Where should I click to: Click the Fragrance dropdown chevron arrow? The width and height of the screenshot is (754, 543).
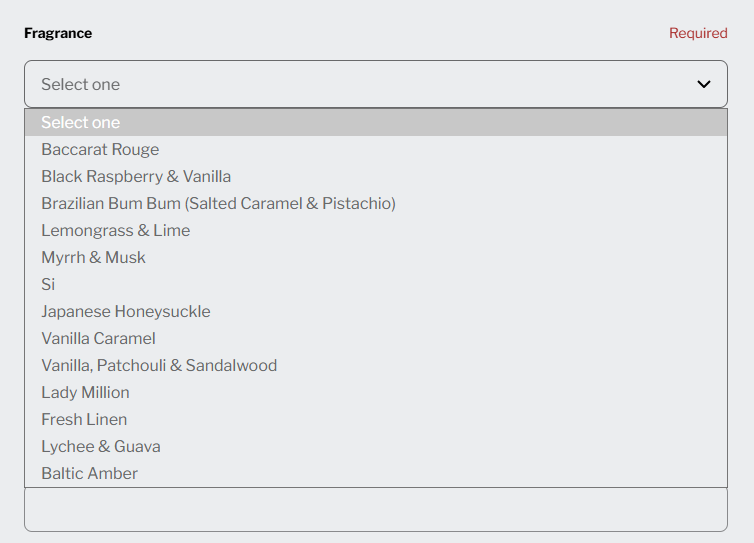[703, 84]
